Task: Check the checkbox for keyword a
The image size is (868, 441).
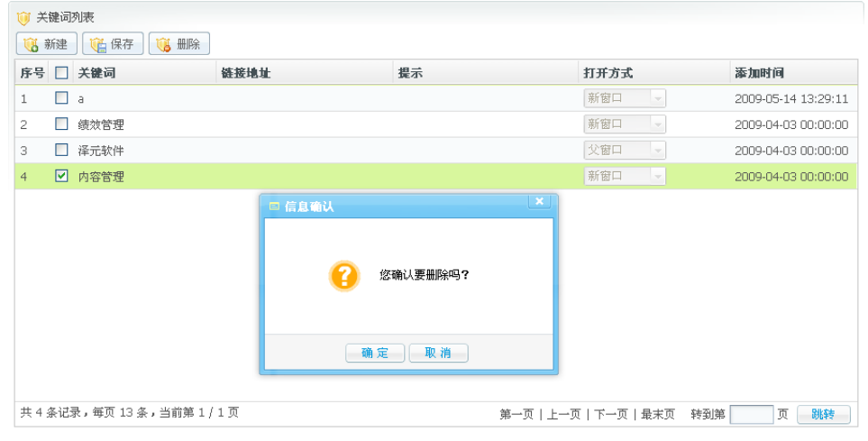Action: pos(61,98)
